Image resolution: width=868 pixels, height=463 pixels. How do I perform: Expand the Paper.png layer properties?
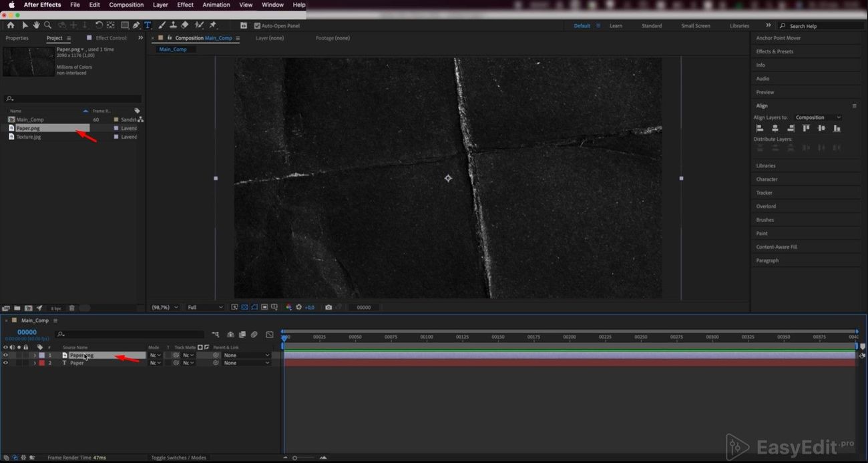coord(35,356)
